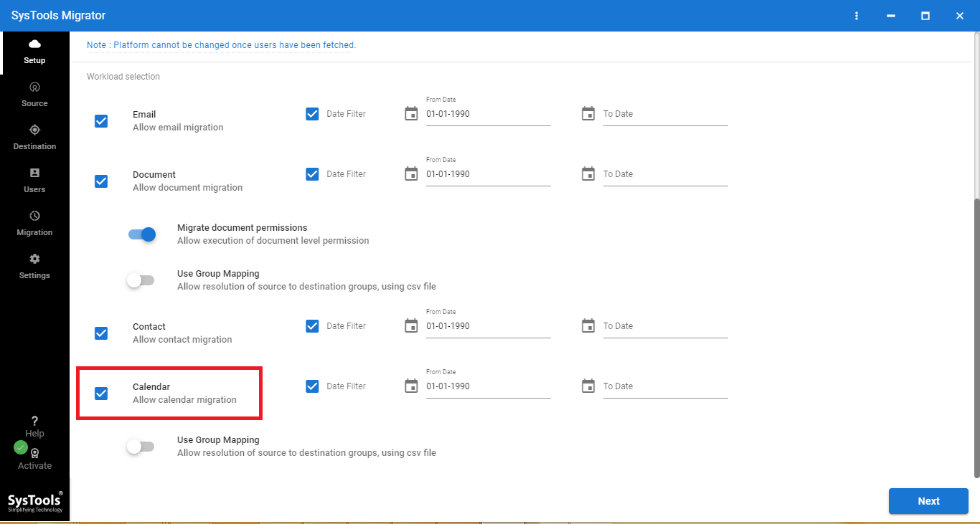This screenshot has height=524, width=980.
Task: Toggle Calendar Date Filter checkbox
Action: 312,386
